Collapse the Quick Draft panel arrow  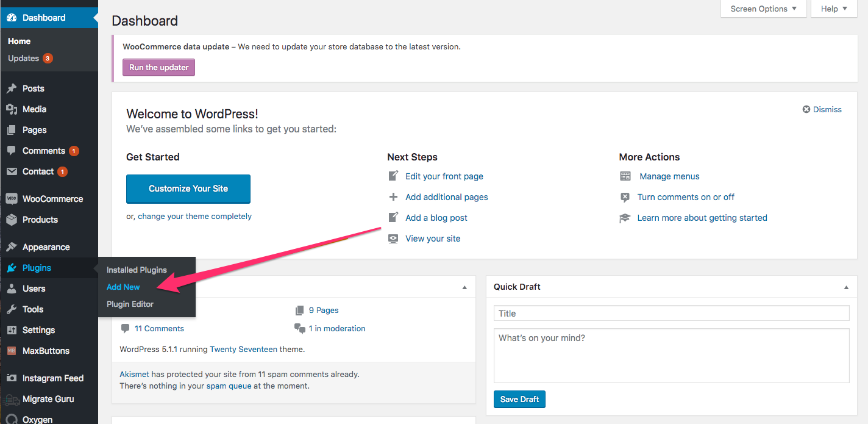click(x=846, y=287)
